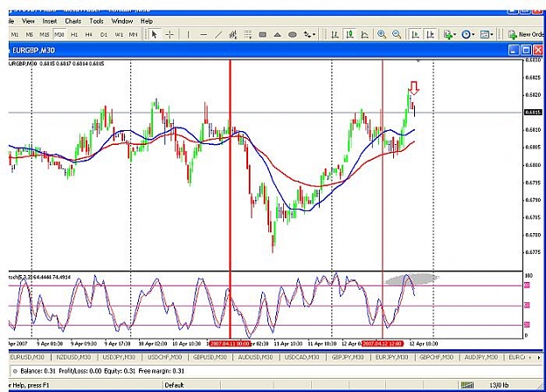Screen dimensions: 546x392
Task: Set timeframe to M1
Action: coord(15,34)
